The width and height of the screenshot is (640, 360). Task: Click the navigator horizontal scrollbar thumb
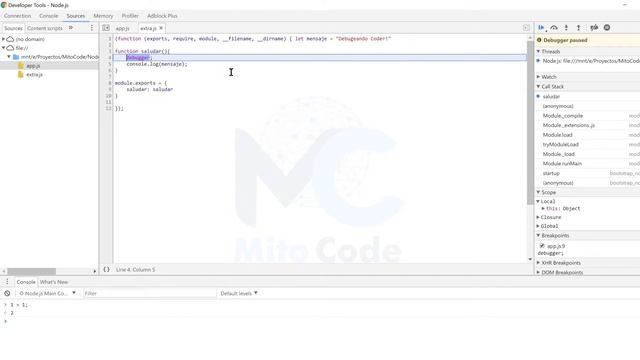[x=31, y=271]
